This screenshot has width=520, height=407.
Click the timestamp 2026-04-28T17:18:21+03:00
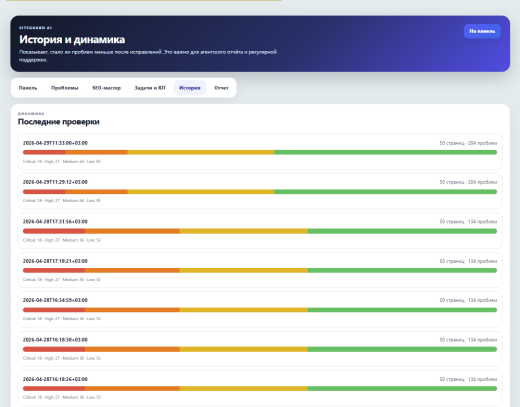coord(55,261)
